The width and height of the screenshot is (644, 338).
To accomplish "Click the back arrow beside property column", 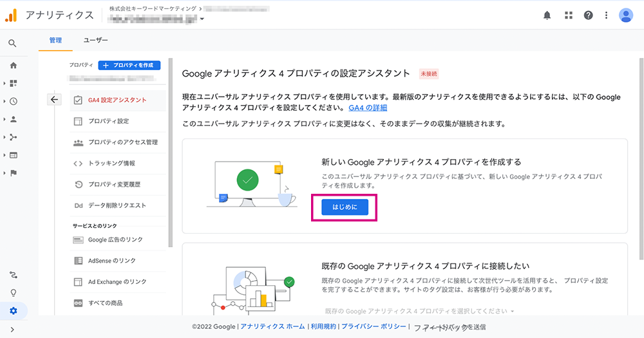I will pyautogui.click(x=54, y=99).
